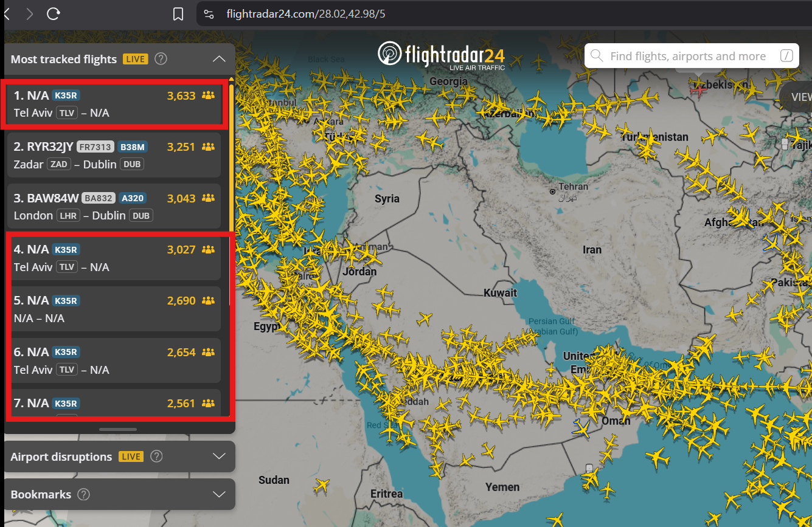Click the Sudan label on the map
Viewport: 812px width, 527px height.
(274, 480)
